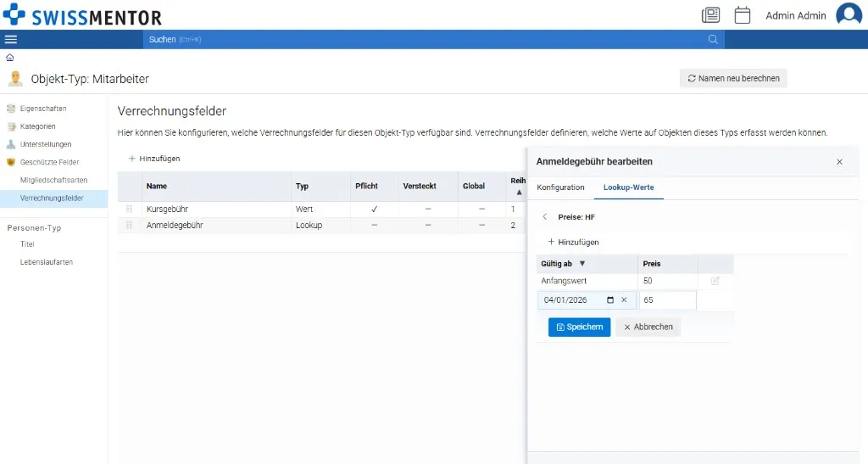Viewport: 868px width, 464px height.
Task: Open the Admin user avatar
Action: (x=849, y=14)
